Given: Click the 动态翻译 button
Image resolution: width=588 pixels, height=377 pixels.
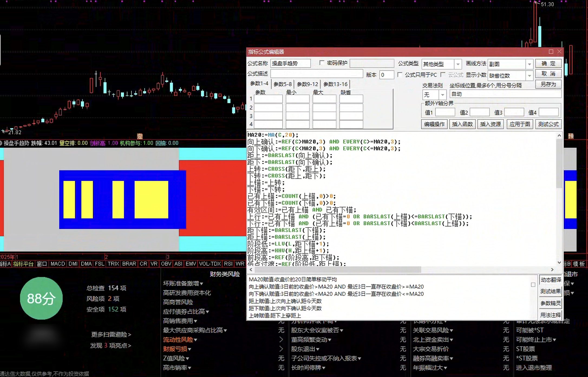Looking at the screenshot, I should pos(551,280).
